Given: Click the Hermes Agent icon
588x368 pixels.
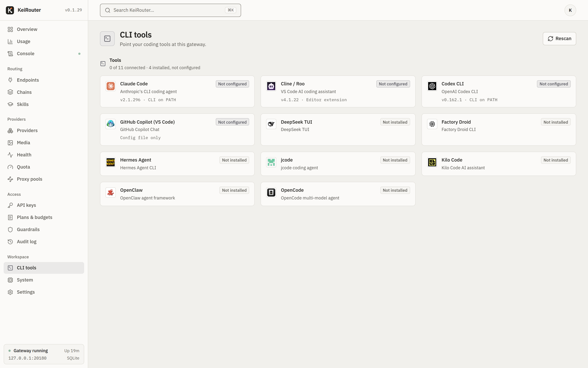Looking at the screenshot, I should [111, 162].
